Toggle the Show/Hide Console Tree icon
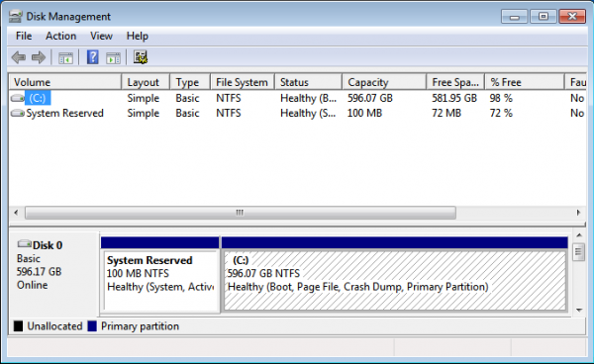 [x=65, y=58]
